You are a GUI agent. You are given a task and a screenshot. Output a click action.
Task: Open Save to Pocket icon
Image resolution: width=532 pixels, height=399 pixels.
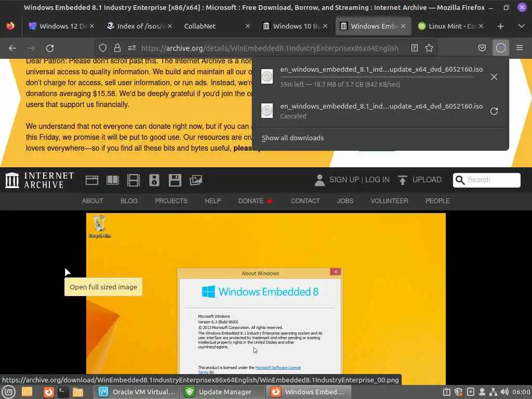(x=482, y=48)
